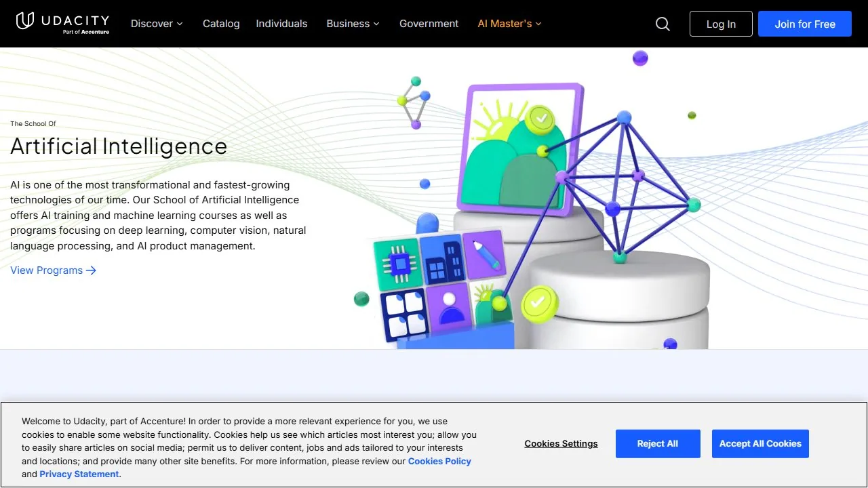Accept All Cookies
This screenshot has width=868, height=488.
[760, 443]
